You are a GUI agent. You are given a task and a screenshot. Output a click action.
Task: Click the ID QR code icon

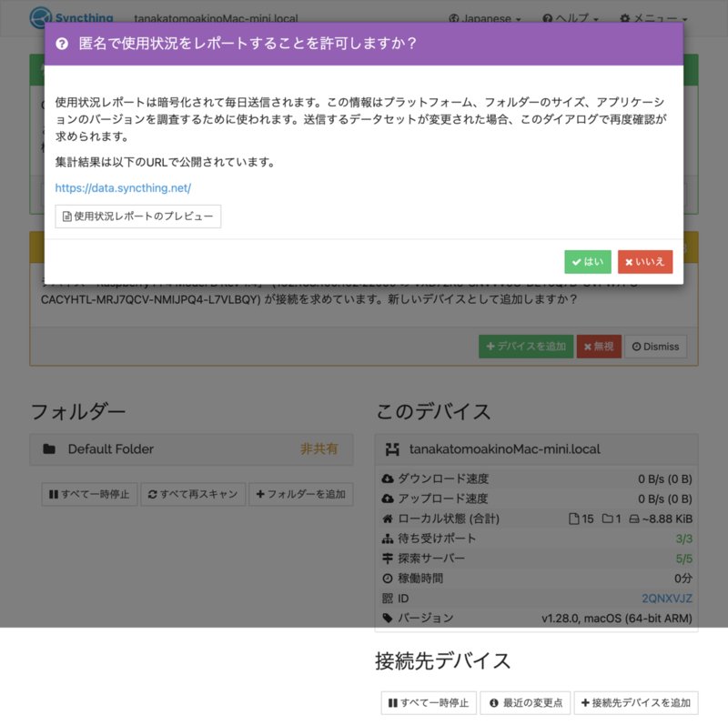(x=388, y=599)
